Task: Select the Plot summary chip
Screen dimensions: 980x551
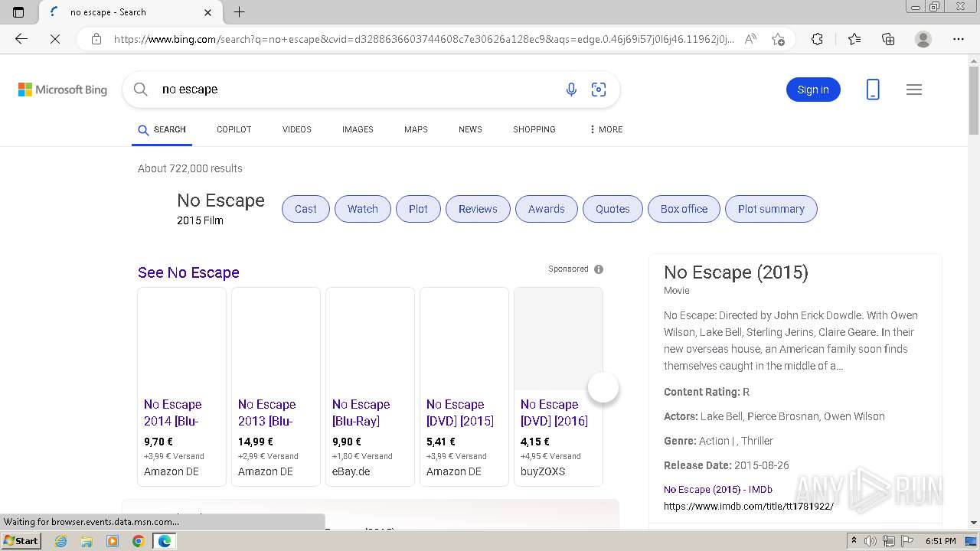Action: [771, 209]
